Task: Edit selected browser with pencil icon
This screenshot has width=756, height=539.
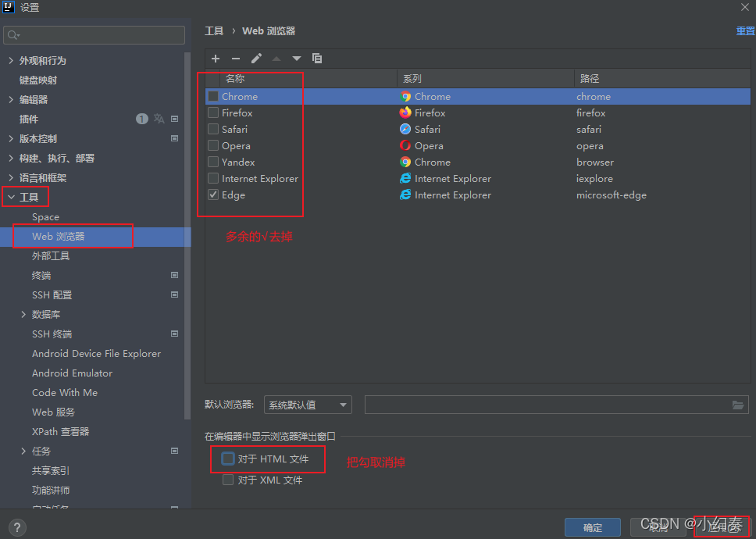Action: tap(256, 59)
